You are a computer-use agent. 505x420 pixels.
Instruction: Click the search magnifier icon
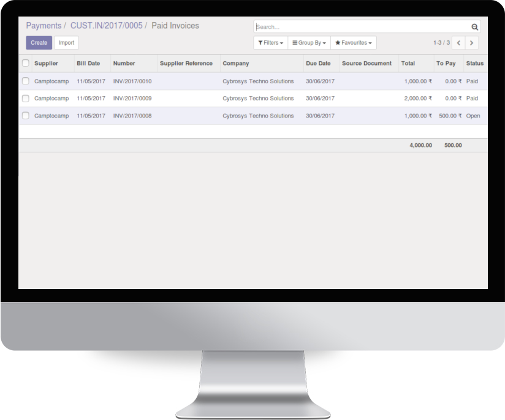coord(474,27)
